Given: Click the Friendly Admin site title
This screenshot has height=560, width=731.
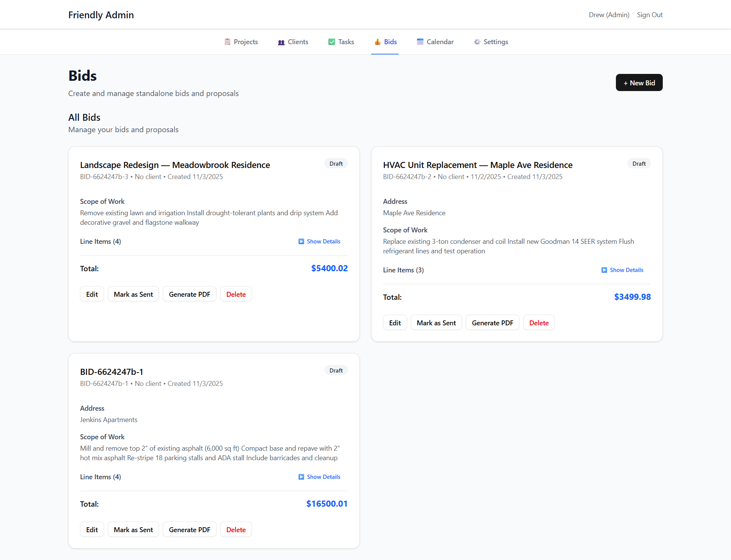Looking at the screenshot, I should point(101,15).
